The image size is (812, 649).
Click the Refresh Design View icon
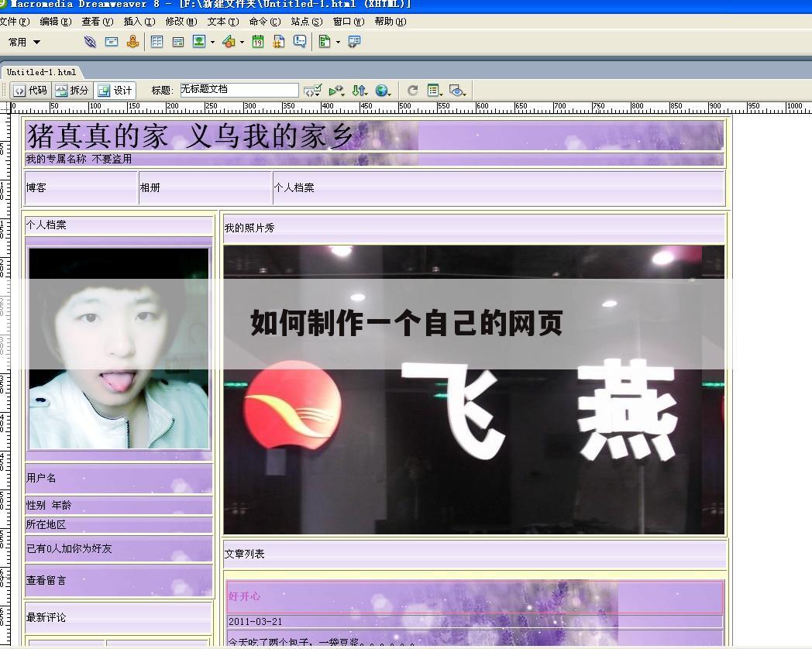click(413, 91)
